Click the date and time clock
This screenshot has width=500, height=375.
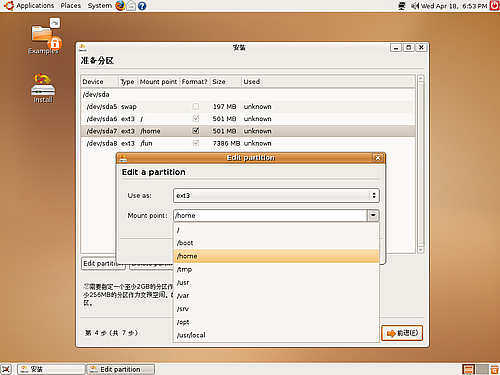(454, 6)
